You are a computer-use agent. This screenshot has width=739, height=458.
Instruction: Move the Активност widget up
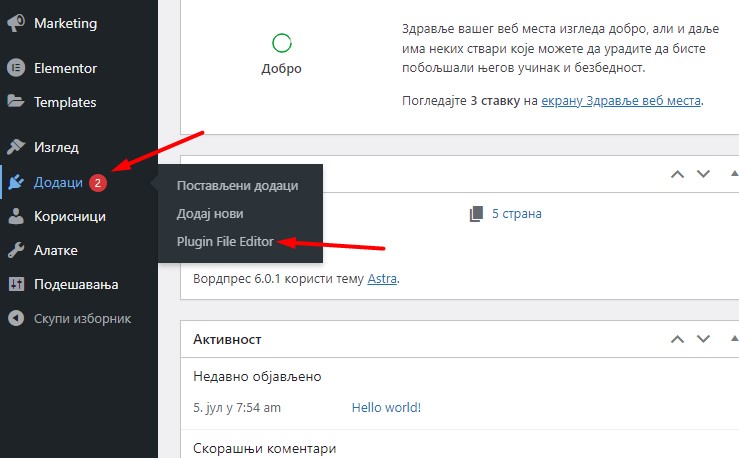click(x=677, y=339)
